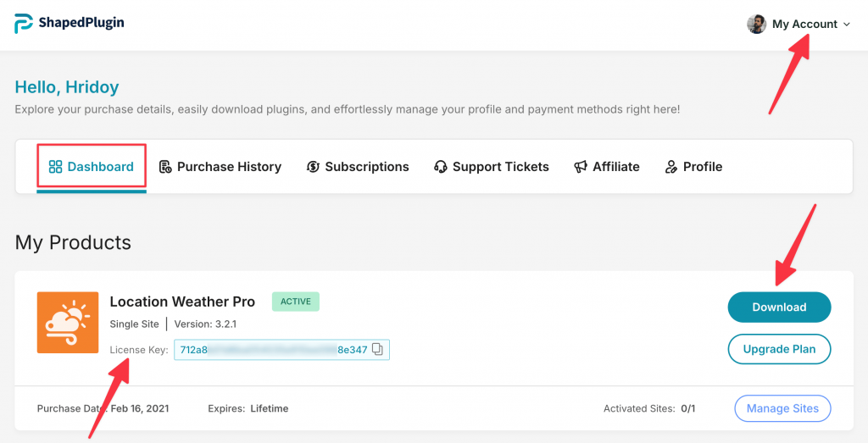Viewport: 868px width, 443px height.
Task: Click the Profile user icon
Action: pyautogui.click(x=671, y=167)
